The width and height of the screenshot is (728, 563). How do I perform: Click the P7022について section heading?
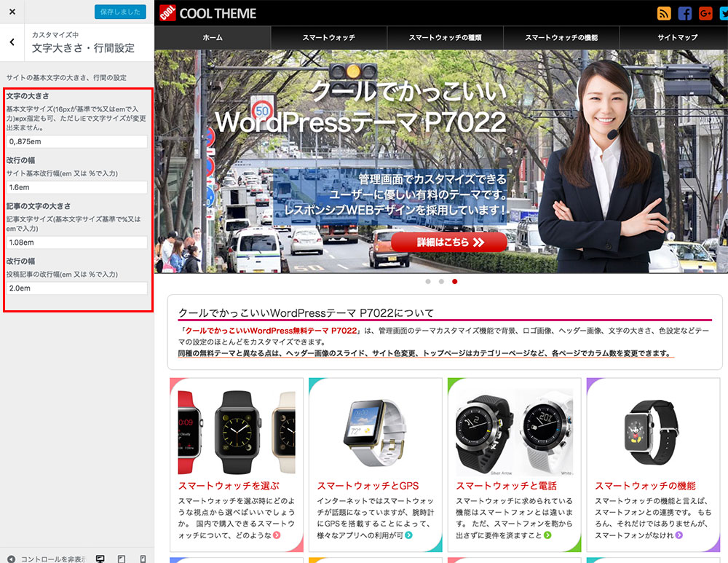pos(306,313)
